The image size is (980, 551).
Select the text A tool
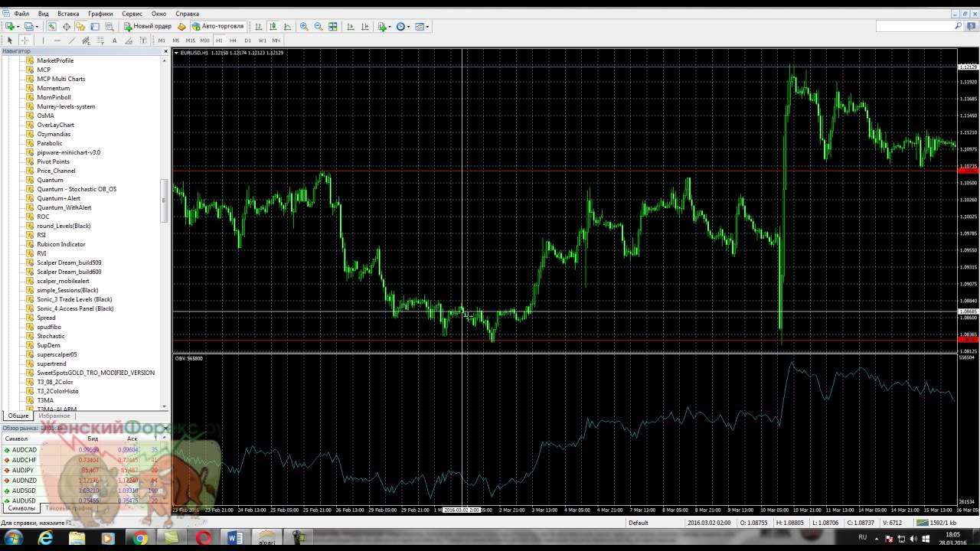point(114,40)
